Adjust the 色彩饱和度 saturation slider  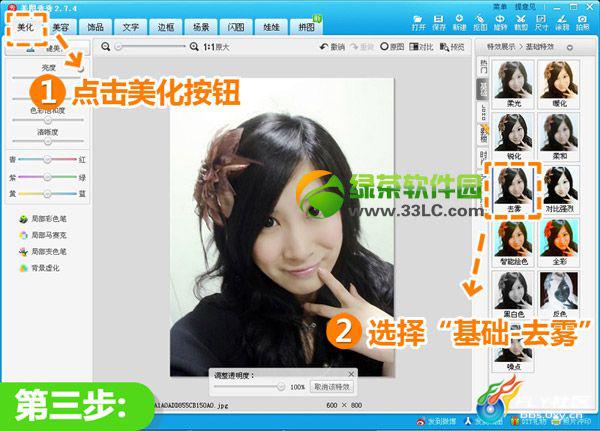pos(48,120)
